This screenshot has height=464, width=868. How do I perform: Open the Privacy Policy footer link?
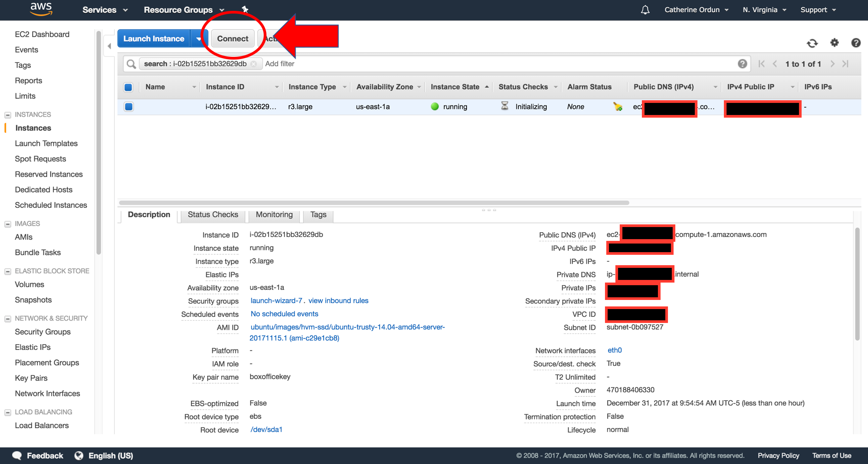pos(778,456)
